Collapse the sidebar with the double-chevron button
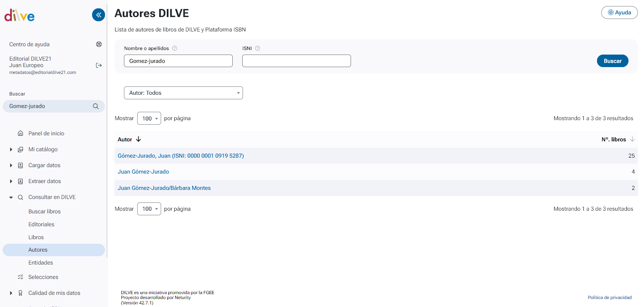This screenshot has width=644, height=307. (x=99, y=15)
